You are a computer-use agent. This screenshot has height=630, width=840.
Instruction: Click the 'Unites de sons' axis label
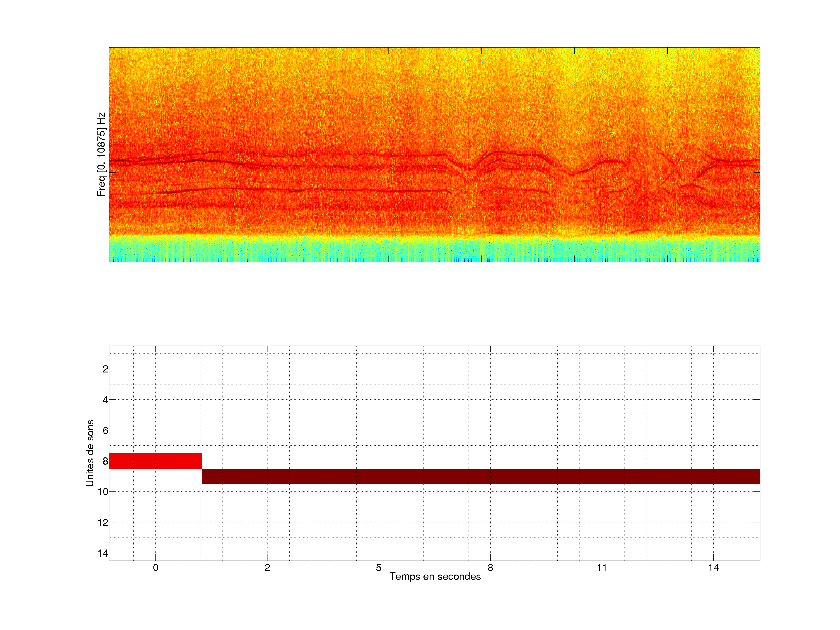[90, 453]
